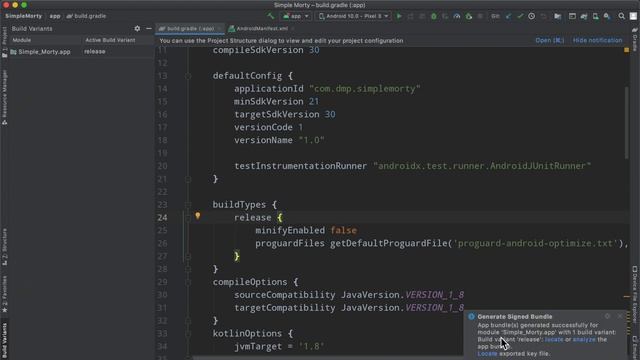640x360 pixels.
Task: Click the minifyEnabled false line
Action: 306,230
